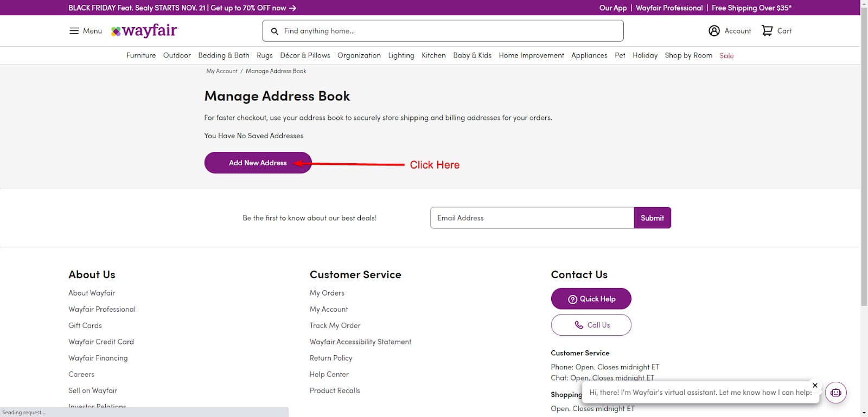The image size is (868, 417).
Task: Open the Baby & Kids category
Action: click(472, 55)
